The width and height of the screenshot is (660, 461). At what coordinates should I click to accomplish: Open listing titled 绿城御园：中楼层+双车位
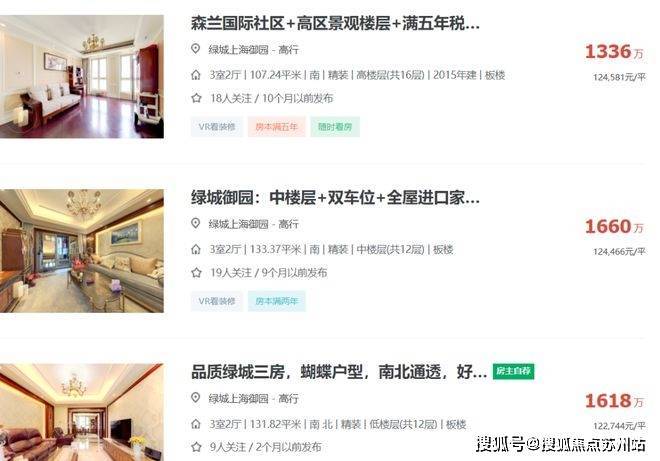[x=335, y=197]
